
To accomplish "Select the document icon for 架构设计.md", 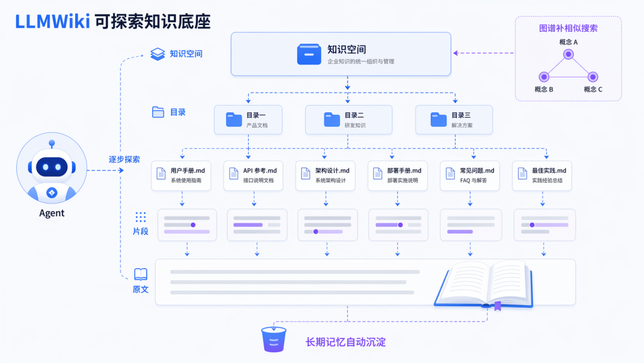I will pyautogui.click(x=305, y=174).
